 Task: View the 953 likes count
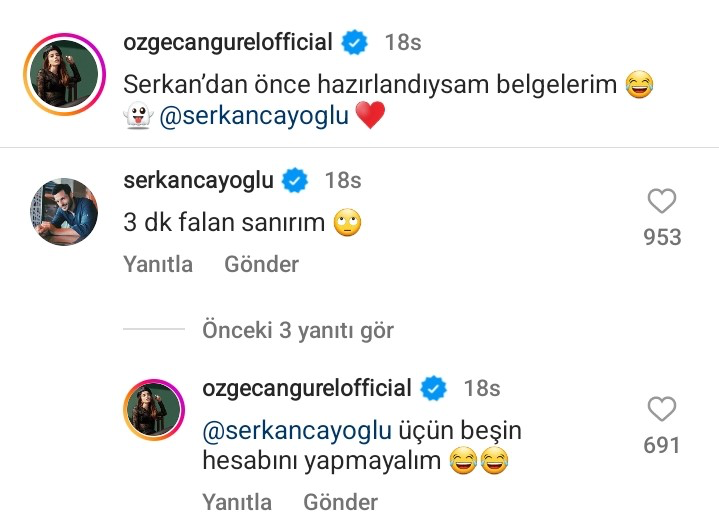click(662, 237)
